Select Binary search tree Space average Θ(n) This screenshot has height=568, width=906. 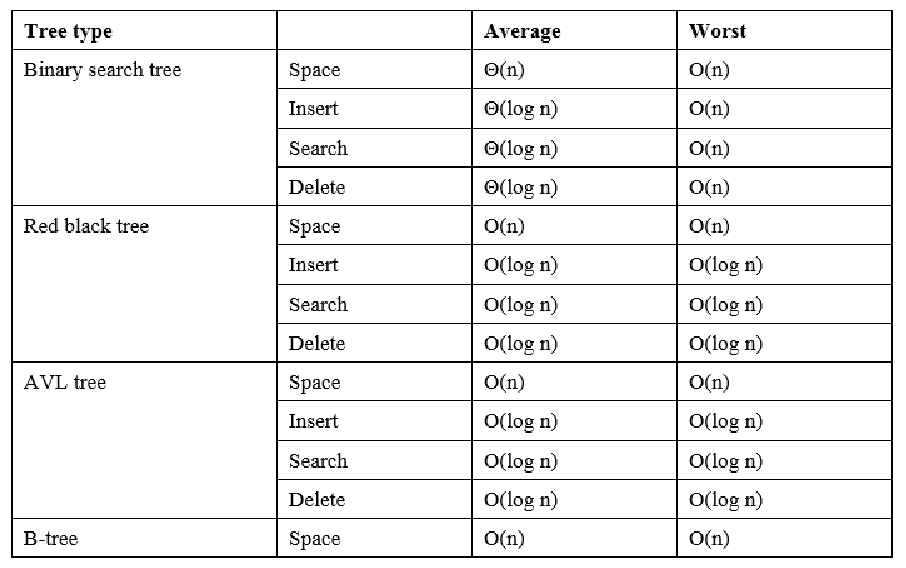point(574,69)
